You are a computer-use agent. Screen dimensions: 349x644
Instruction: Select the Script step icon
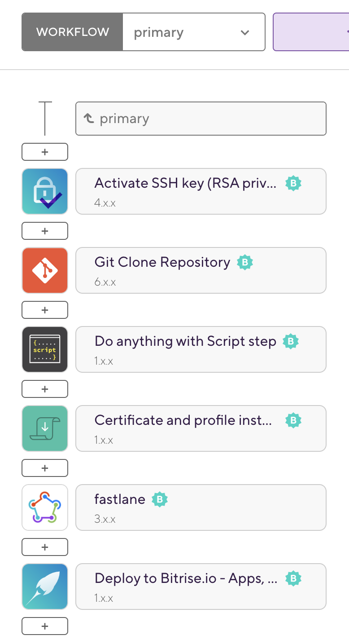(45, 349)
